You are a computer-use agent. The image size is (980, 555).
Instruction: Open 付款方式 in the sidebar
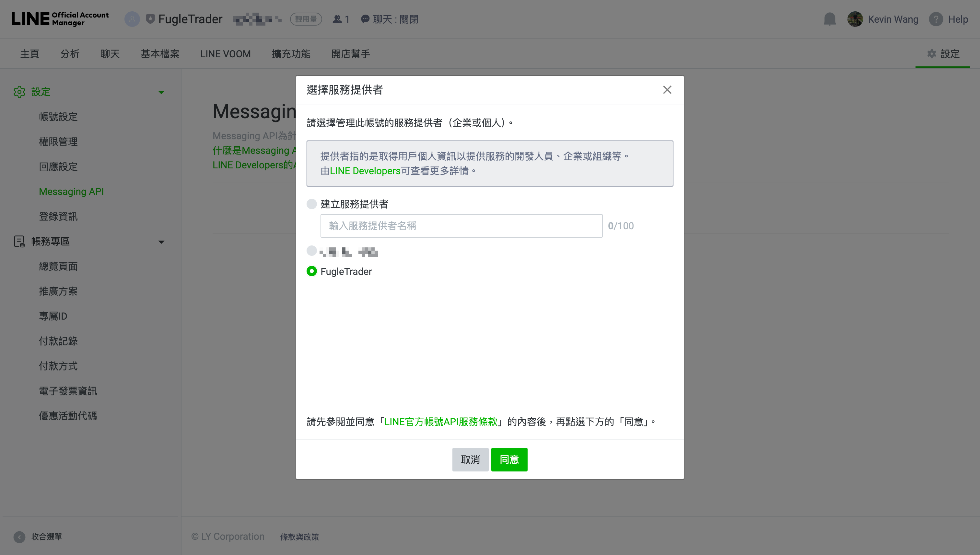click(58, 366)
